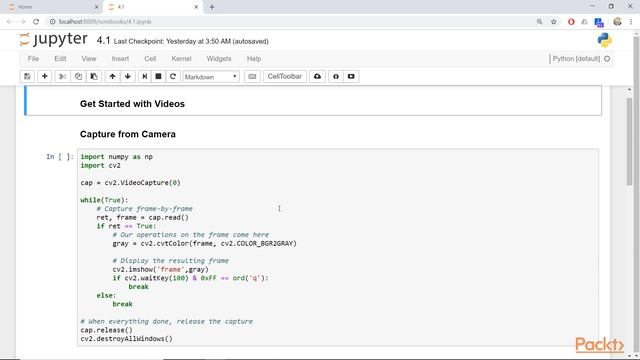
Task: Close the Home browser tab
Action: (96, 7)
